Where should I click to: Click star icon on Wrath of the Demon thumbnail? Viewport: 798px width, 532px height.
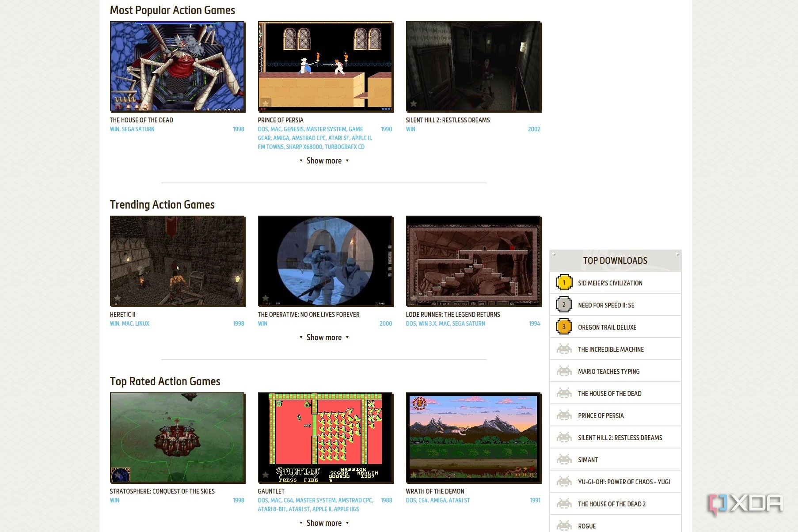pos(414,475)
